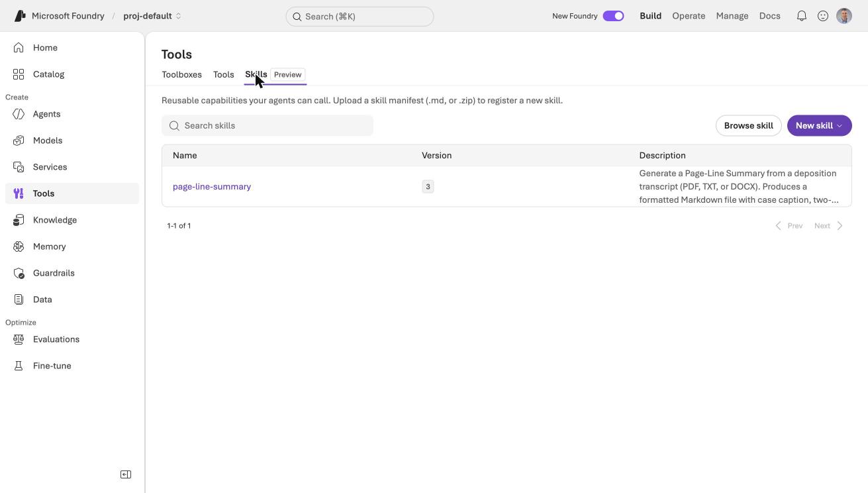This screenshot has width=868, height=493.
Task: Click the Microsoft Foundry title link
Action: (68, 16)
